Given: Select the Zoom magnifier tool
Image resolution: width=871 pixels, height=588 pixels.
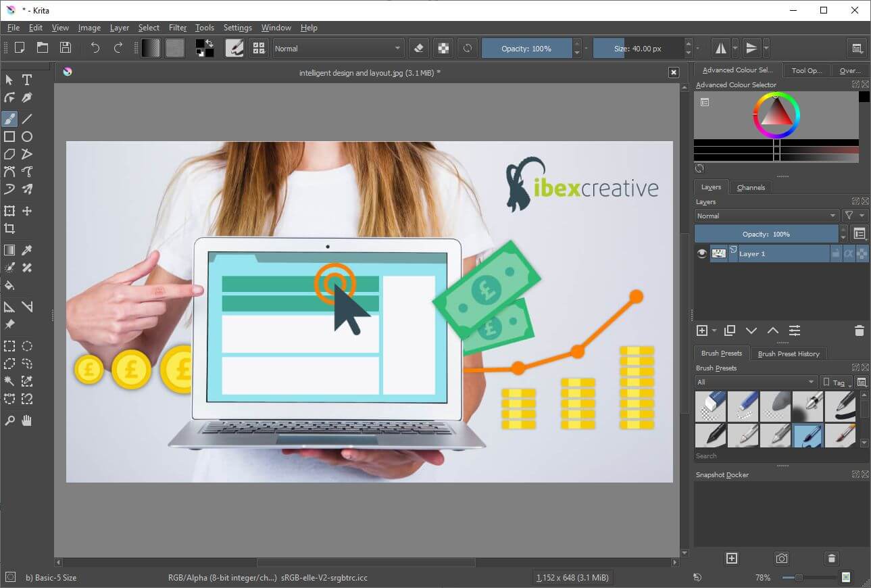Looking at the screenshot, I should (9, 420).
